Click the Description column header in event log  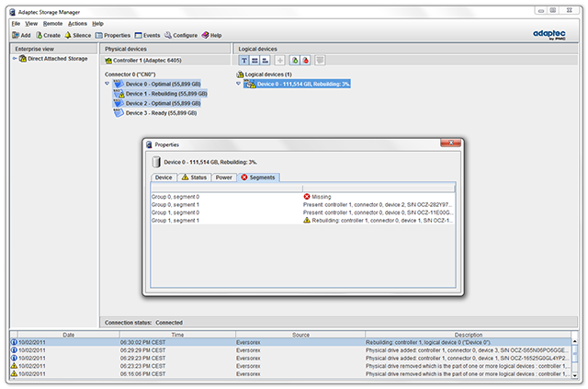coord(468,335)
